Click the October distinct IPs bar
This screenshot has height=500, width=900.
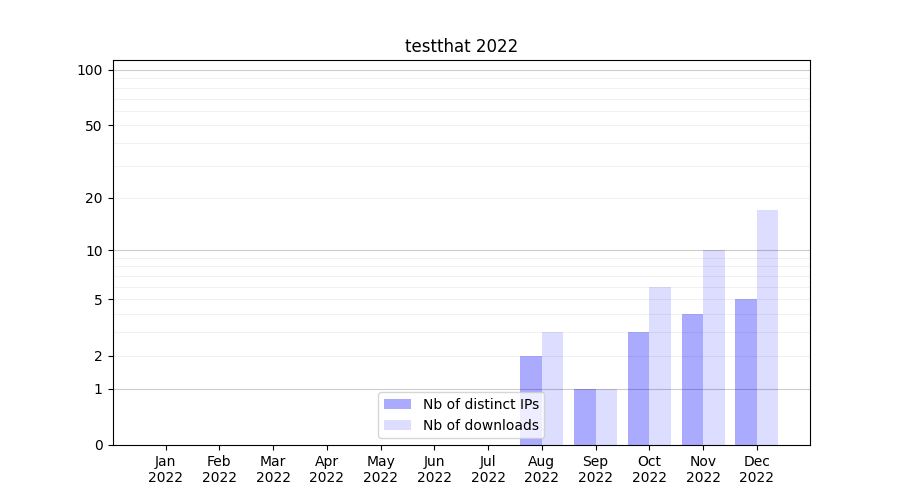click(x=638, y=388)
